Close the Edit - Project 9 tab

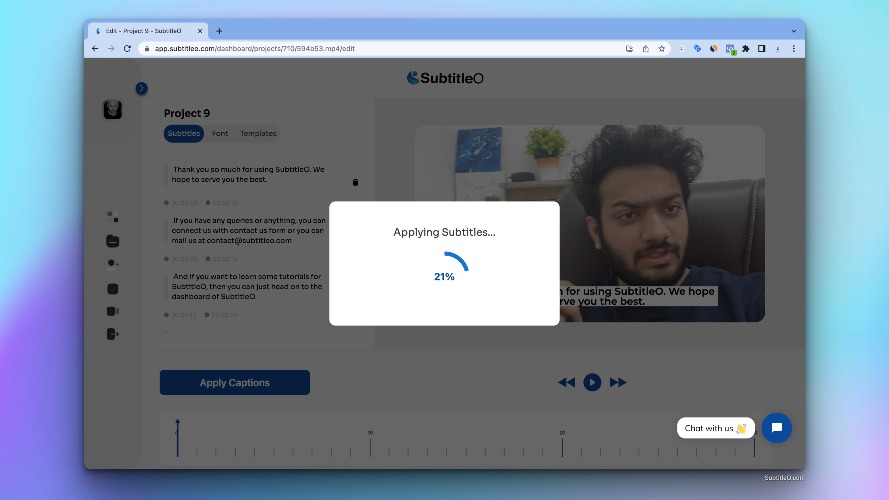tap(200, 31)
